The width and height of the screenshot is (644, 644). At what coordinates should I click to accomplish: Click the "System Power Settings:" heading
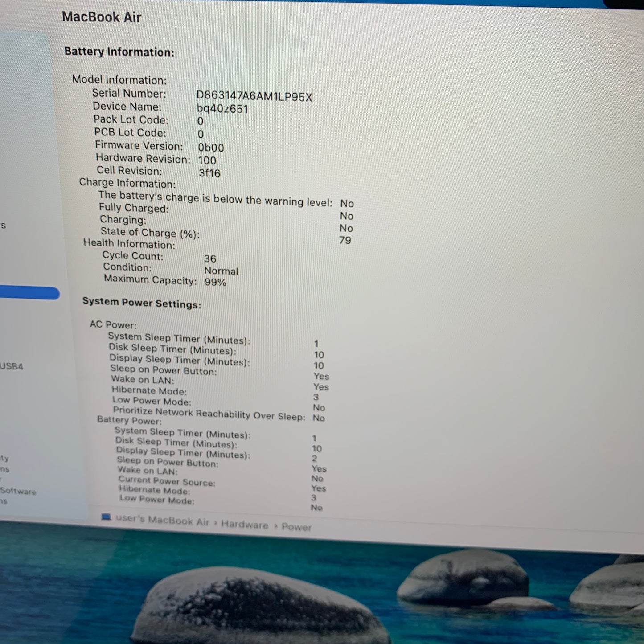point(142,303)
